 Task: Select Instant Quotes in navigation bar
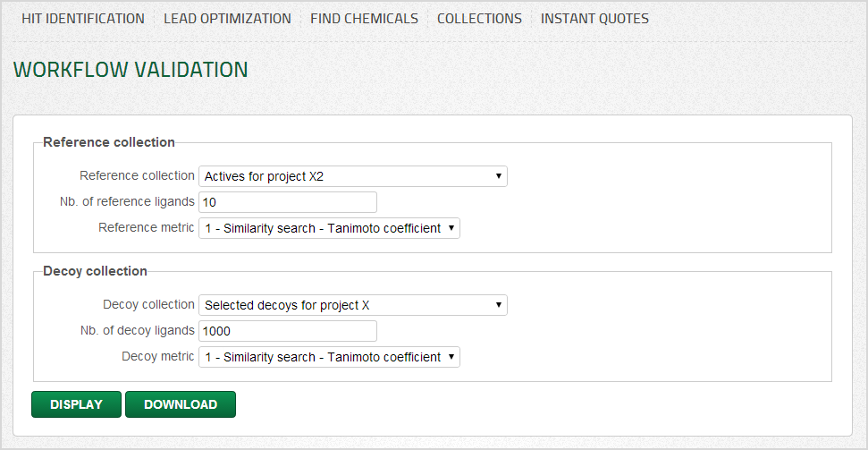[x=594, y=18]
